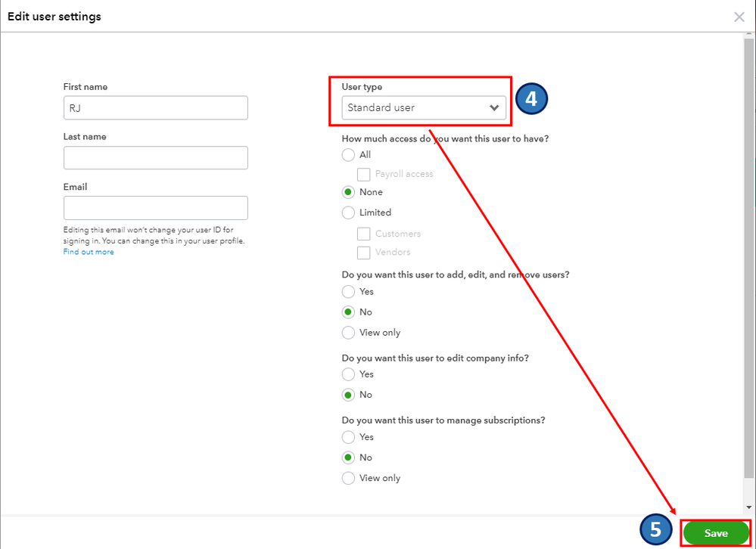Tick the Payroll access checkbox
Image resolution: width=756 pixels, height=549 pixels.
[x=363, y=175]
